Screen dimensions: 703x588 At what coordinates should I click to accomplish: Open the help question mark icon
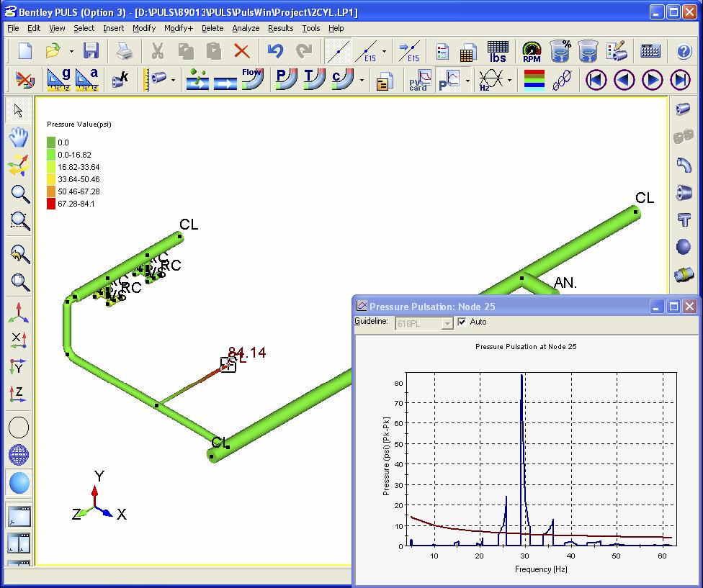tap(684, 52)
